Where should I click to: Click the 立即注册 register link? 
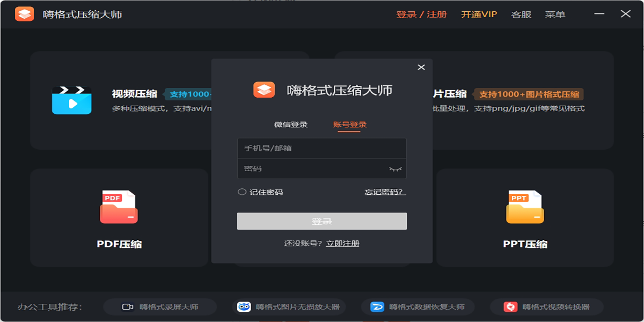(x=342, y=244)
